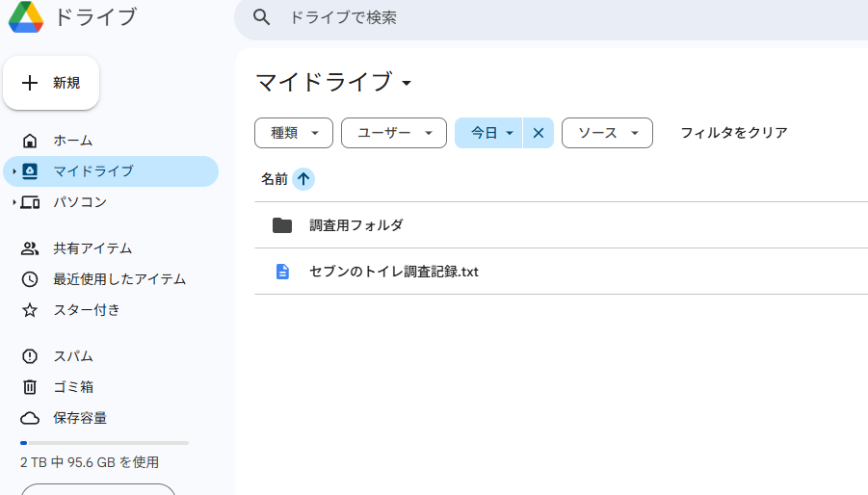Open the 今日 date filter dropdown

pos(489,133)
